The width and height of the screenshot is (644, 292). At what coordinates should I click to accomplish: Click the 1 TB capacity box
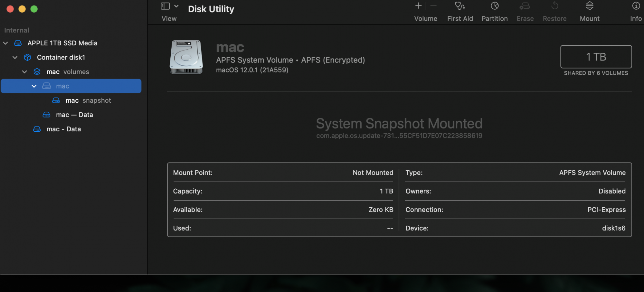point(596,57)
